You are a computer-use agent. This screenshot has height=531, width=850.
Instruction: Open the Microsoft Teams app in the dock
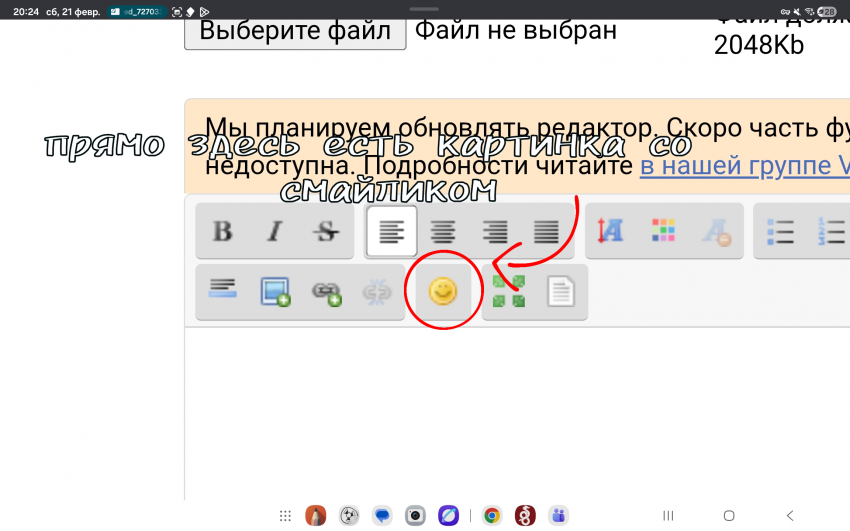[558, 515]
